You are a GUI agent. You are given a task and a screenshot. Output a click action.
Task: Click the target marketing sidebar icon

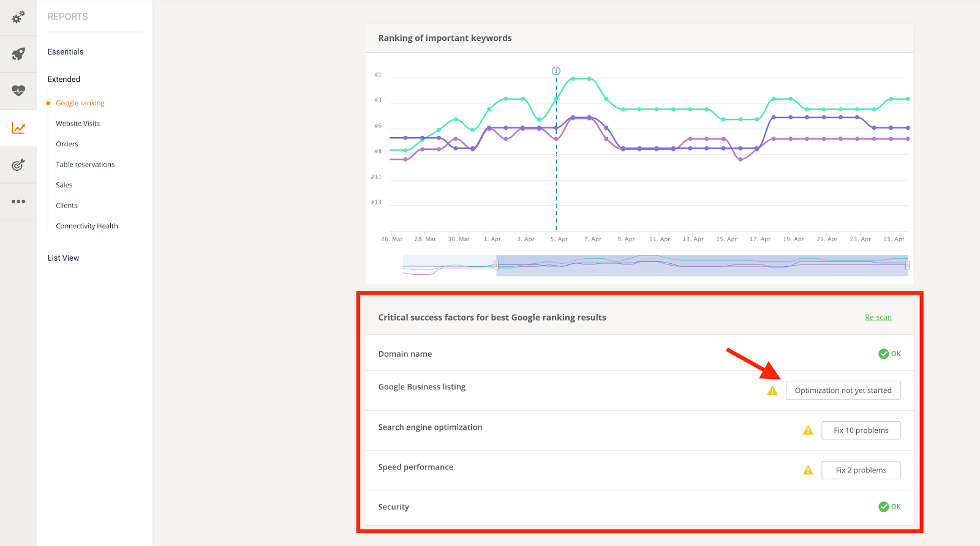click(18, 165)
